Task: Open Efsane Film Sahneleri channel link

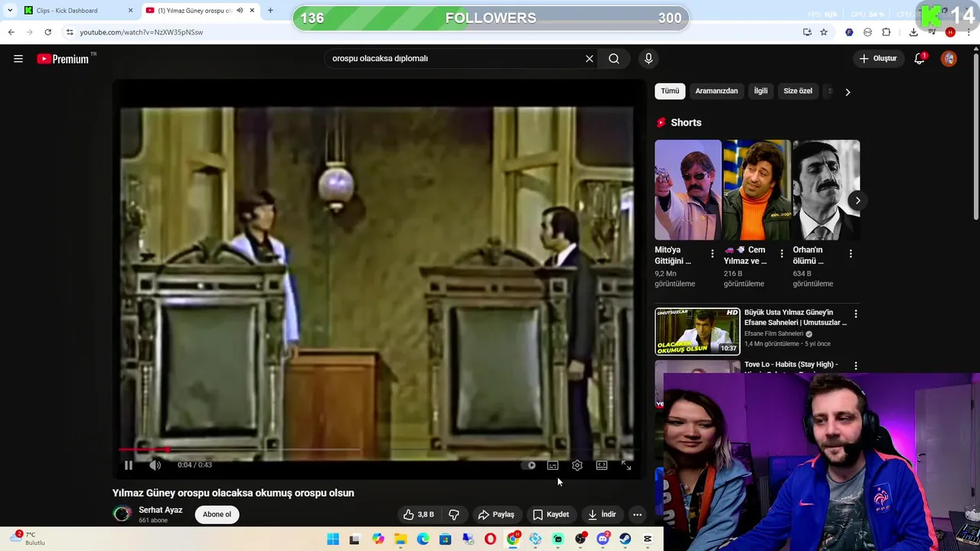Action: [x=773, y=334]
